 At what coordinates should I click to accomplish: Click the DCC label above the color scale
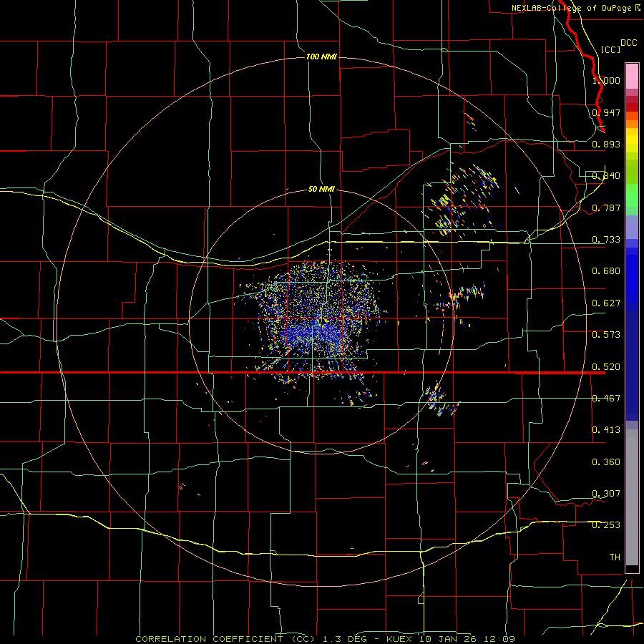tap(628, 43)
